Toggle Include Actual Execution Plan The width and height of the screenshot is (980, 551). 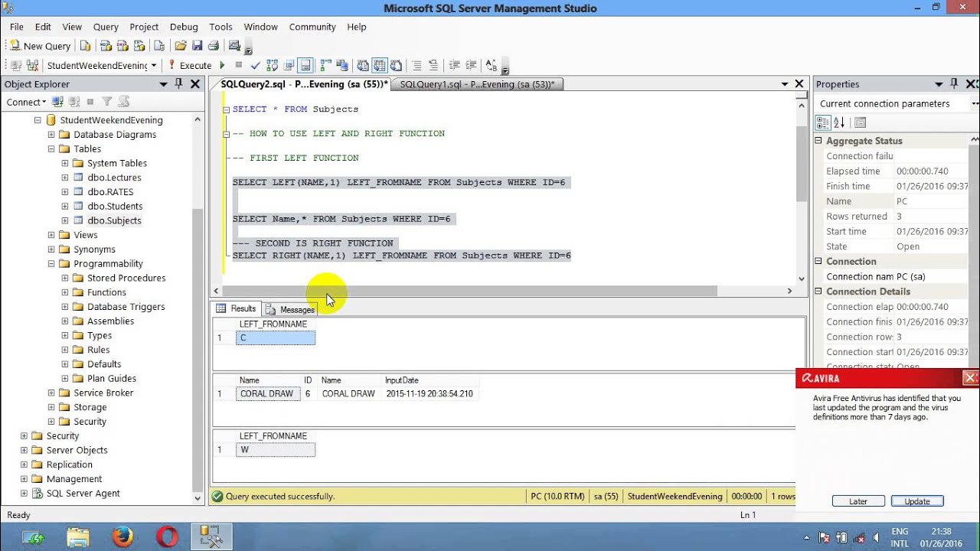325,66
